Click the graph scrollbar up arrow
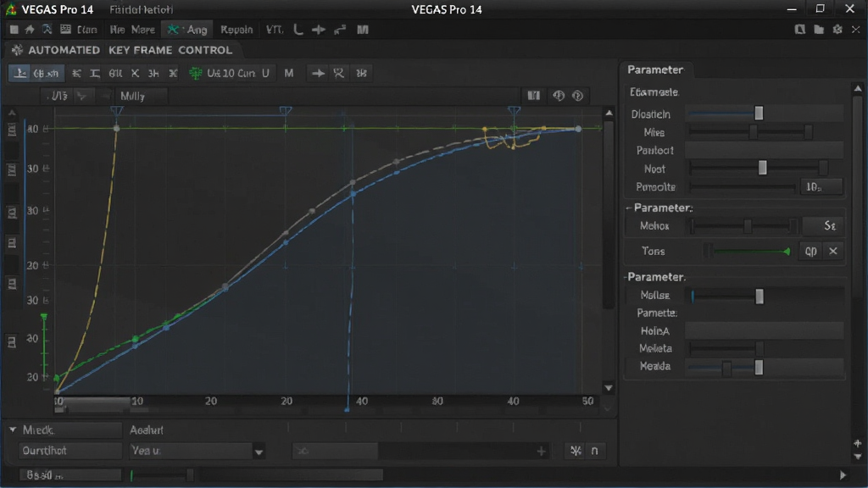The height and width of the screenshot is (488, 868). click(609, 113)
